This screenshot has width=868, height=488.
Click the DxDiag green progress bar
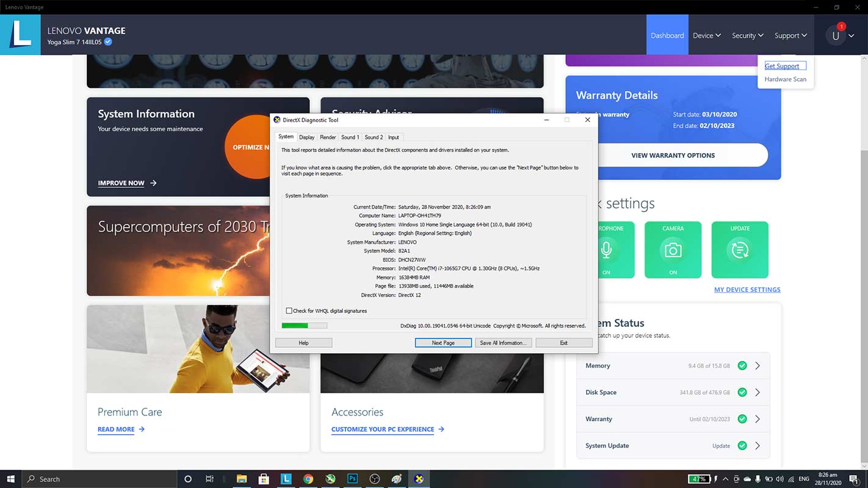point(304,326)
